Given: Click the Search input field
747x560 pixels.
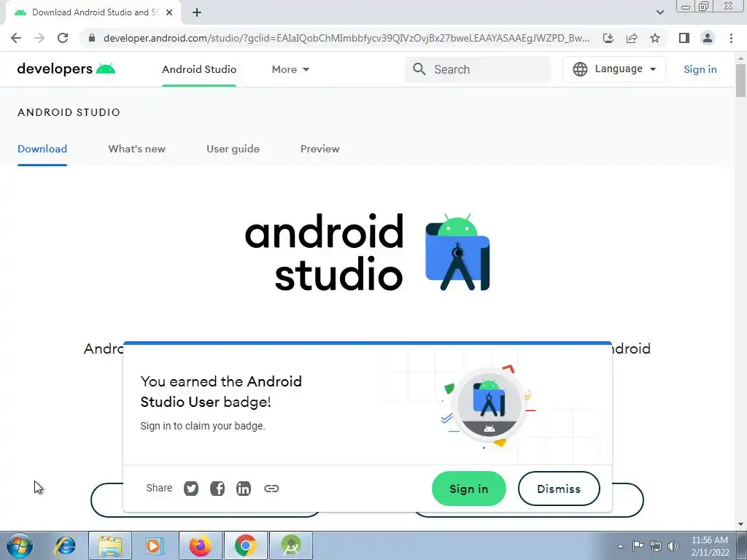Looking at the screenshot, I should pyautogui.click(x=478, y=69).
